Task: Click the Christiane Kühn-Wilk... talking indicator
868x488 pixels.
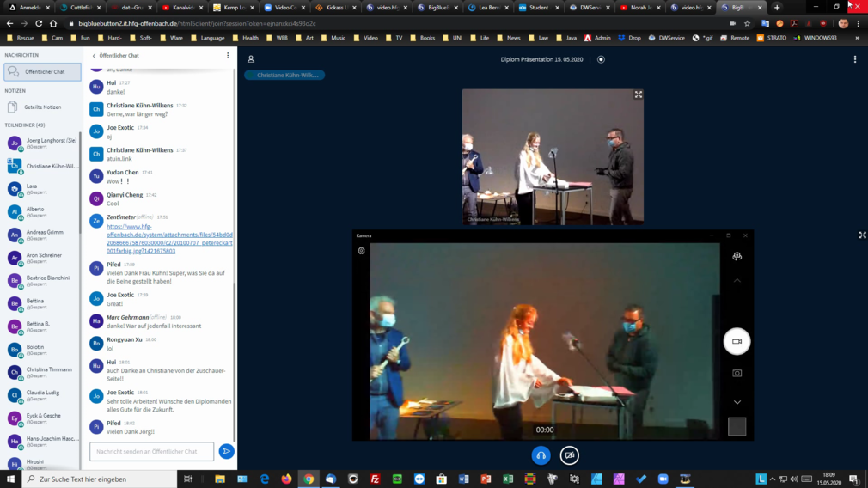Action: [x=284, y=75]
